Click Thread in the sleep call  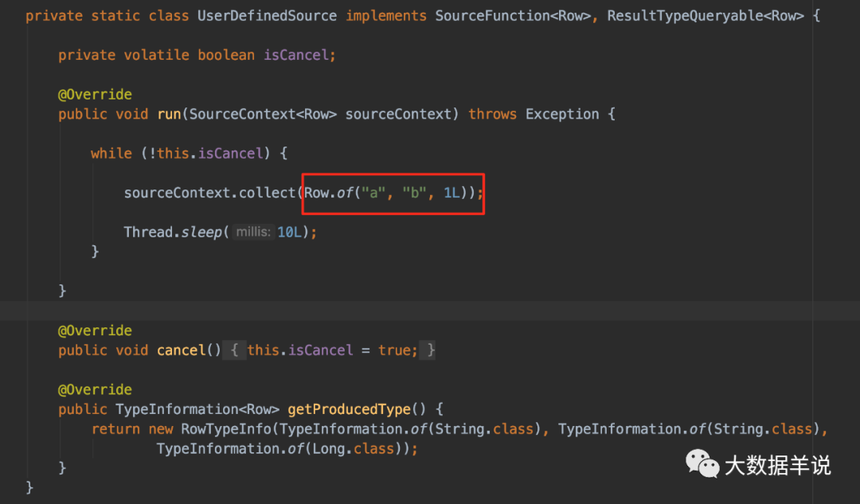[x=148, y=232]
